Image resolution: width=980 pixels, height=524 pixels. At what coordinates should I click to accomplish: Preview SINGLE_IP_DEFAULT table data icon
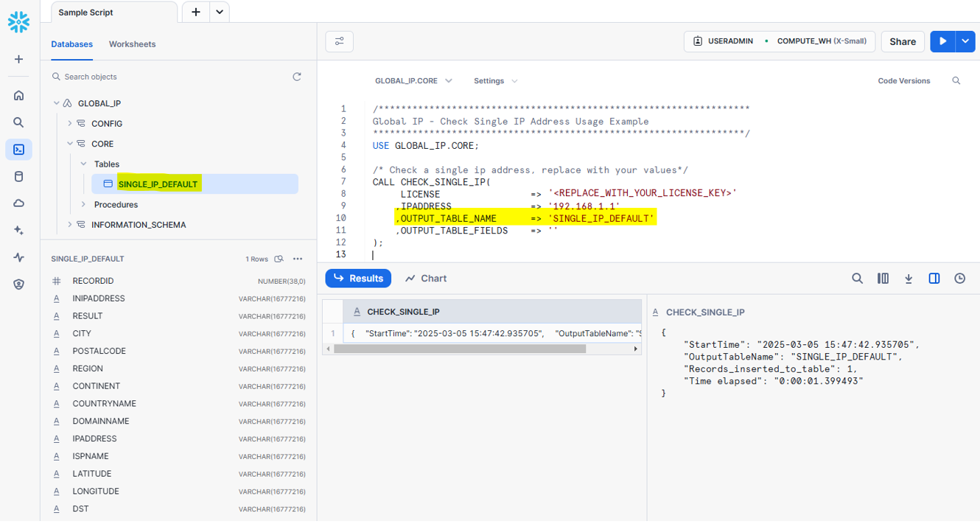[279, 259]
